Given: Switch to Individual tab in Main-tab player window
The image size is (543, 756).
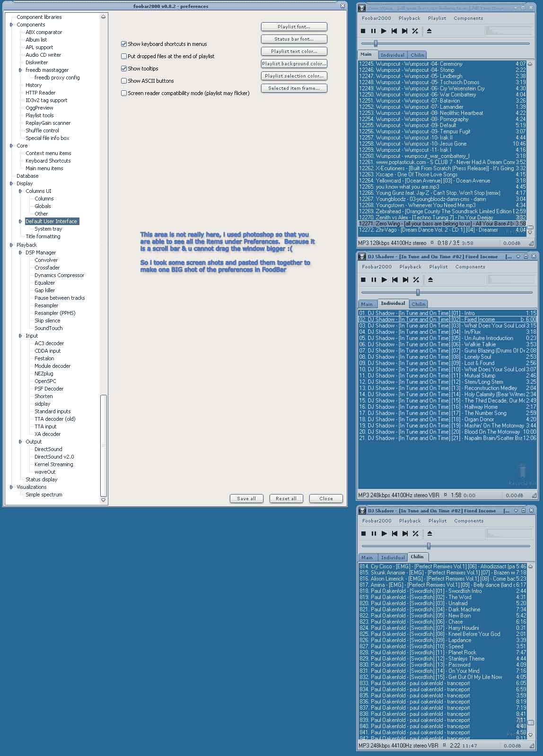Looking at the screenshot, I should [x=393, y=55].
